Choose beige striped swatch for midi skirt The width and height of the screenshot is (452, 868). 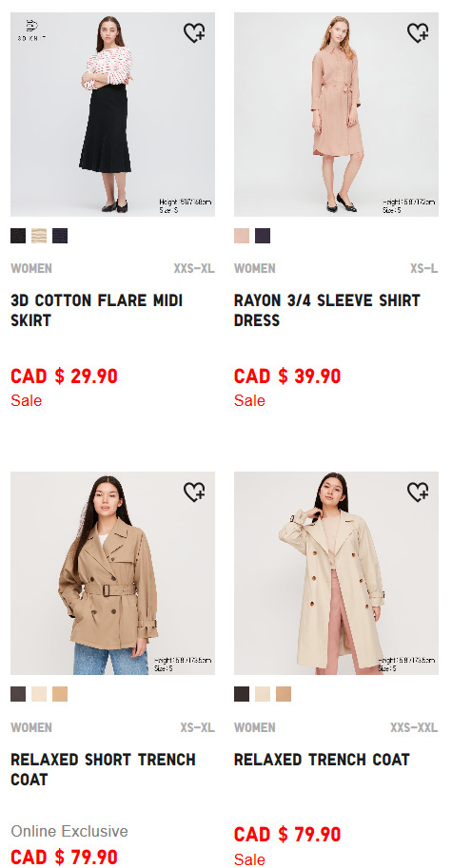click(39, 236)
